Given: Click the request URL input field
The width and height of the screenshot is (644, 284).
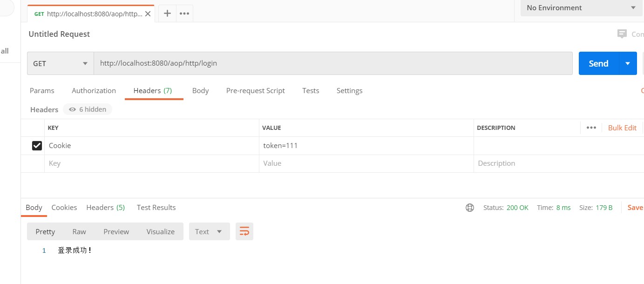Looking at the screenshot, I should pos(333,63).
